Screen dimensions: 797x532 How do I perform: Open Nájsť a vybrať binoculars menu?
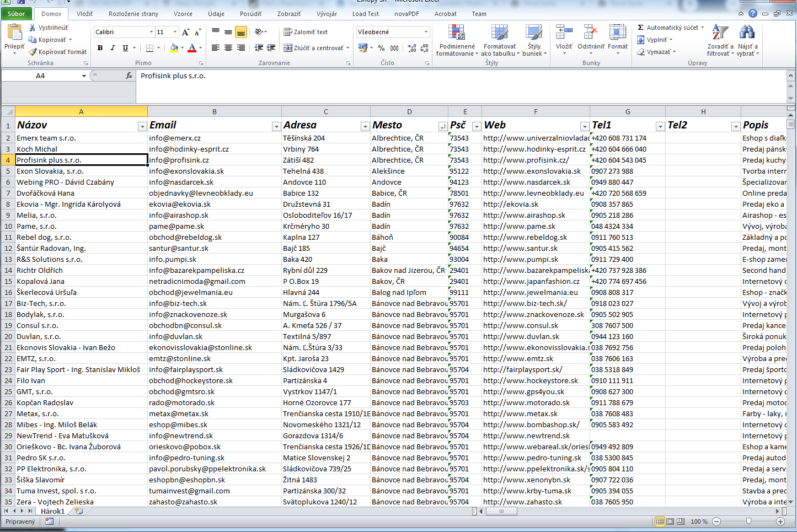[748, 40]
